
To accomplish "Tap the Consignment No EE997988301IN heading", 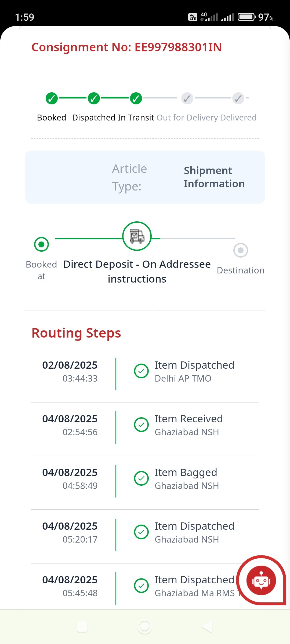I will 126,47.
